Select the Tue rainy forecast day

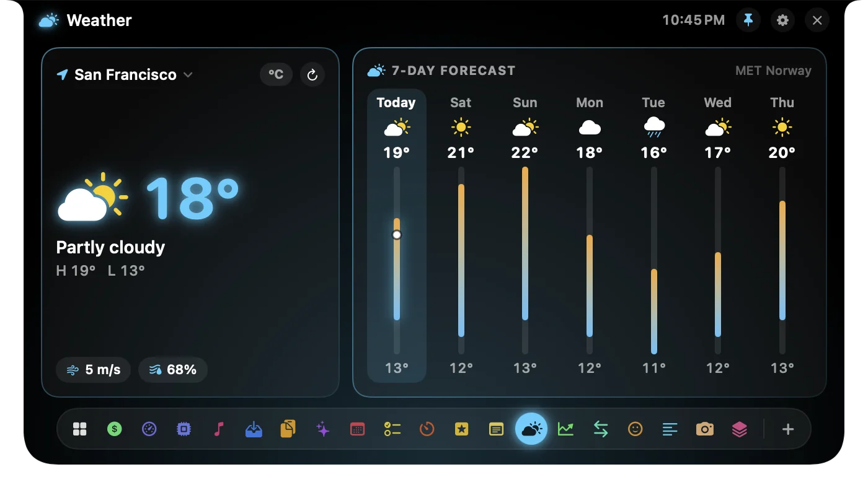[x=653, y=235]
